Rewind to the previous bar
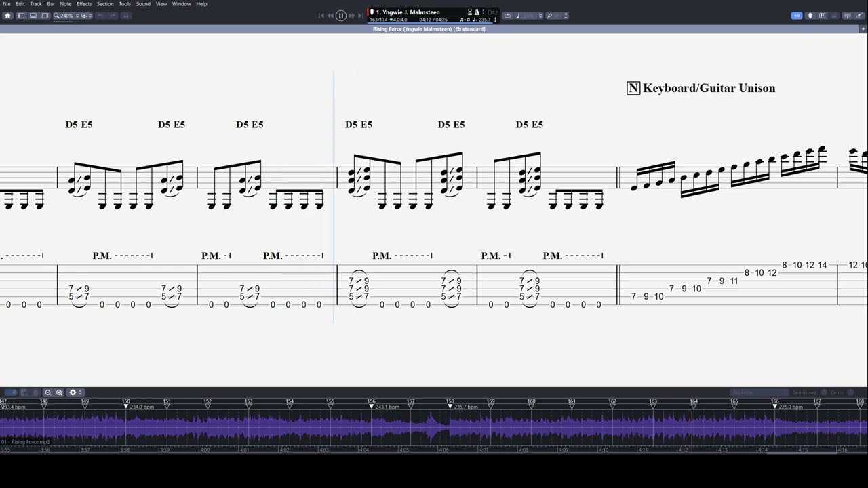The width and height of the screenshot is (868, 488). [x=330, y=16]
